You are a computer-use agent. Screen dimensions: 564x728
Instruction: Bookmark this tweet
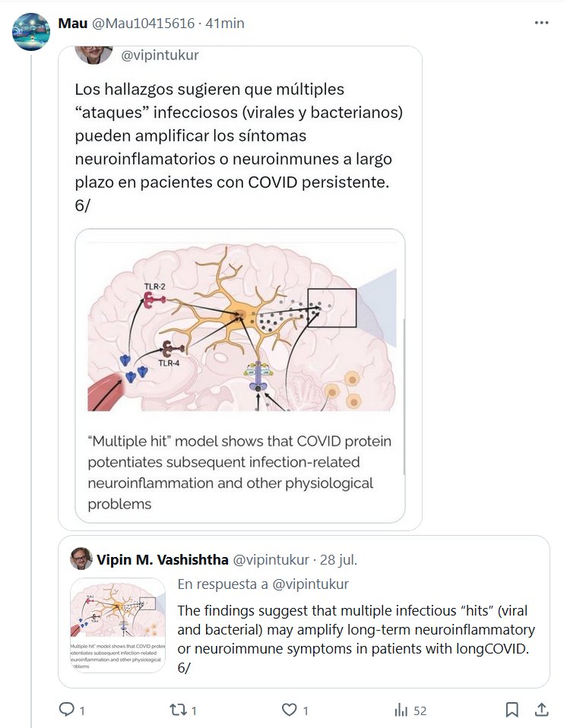coord(512,710)
